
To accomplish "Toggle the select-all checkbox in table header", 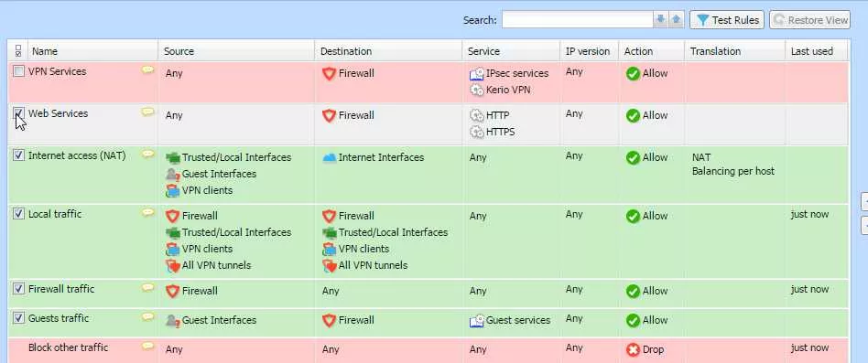I will click(18, 51).
